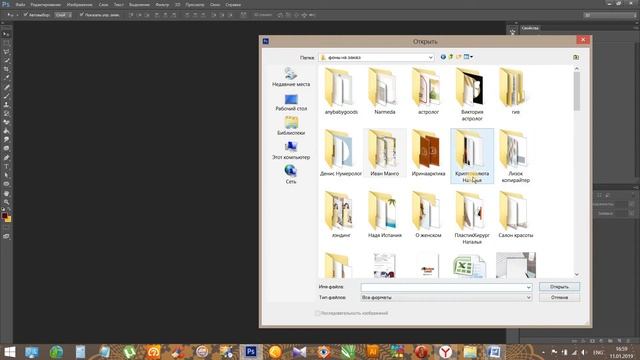640x360 pixels.
Task: Select the Clone Stamp tool
Action: [x=6, y=105]
